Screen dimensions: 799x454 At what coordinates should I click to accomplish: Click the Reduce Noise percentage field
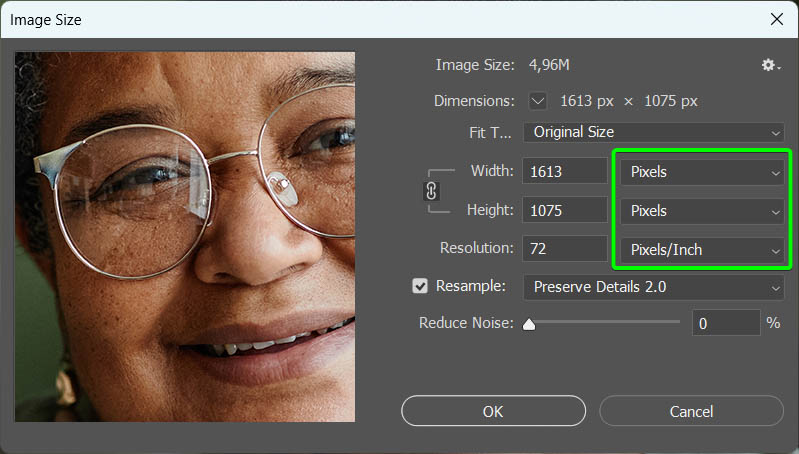[x=724, y=323]
